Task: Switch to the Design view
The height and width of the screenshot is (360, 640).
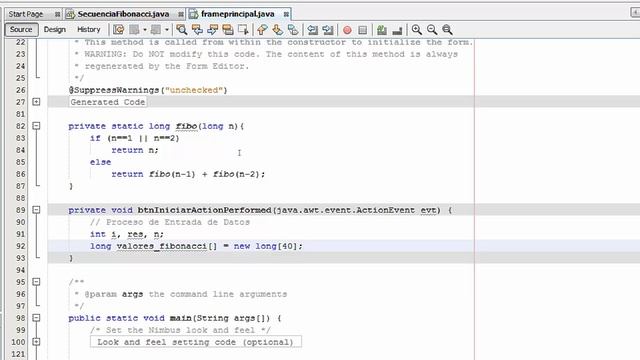Action: point(55,29)
